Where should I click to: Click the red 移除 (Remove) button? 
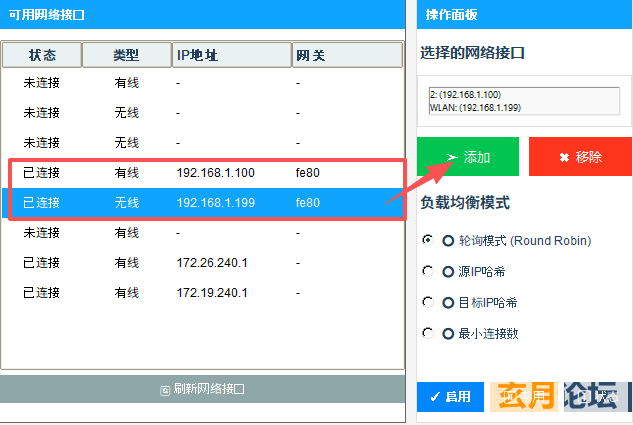580,157
